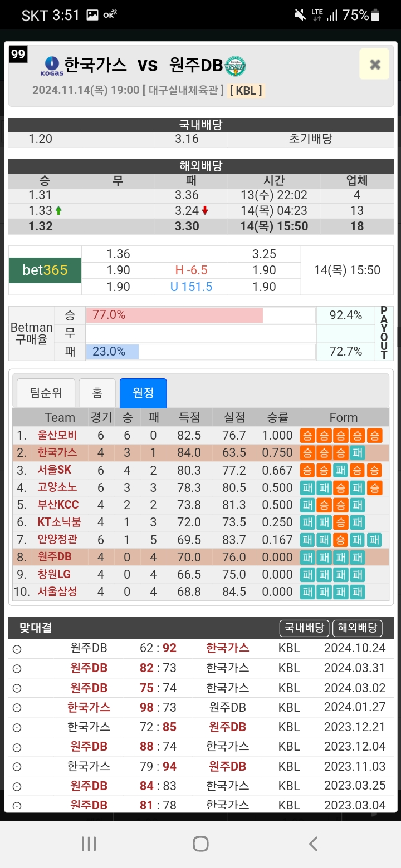Viewport: 401px width, 868px height.
Task: Open the 2024.03.31 match circle icon
Action: coord(17,668)
